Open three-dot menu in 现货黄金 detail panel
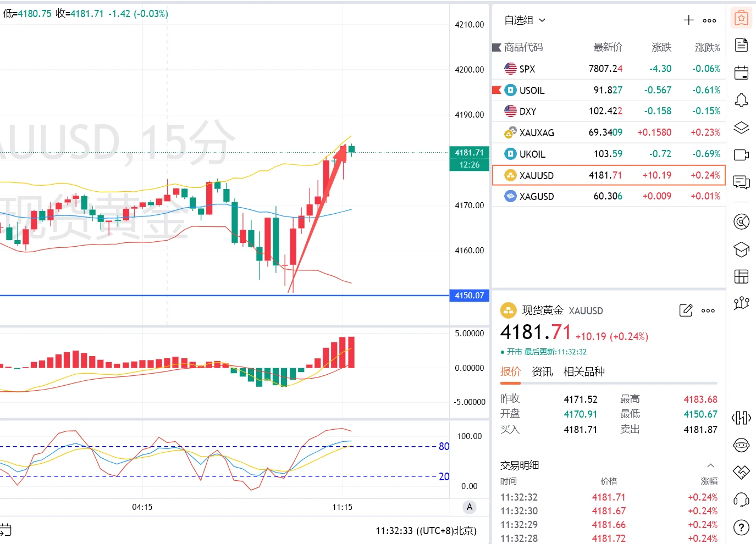Viewport: 756px width, 544px height. tap(708, 310)
